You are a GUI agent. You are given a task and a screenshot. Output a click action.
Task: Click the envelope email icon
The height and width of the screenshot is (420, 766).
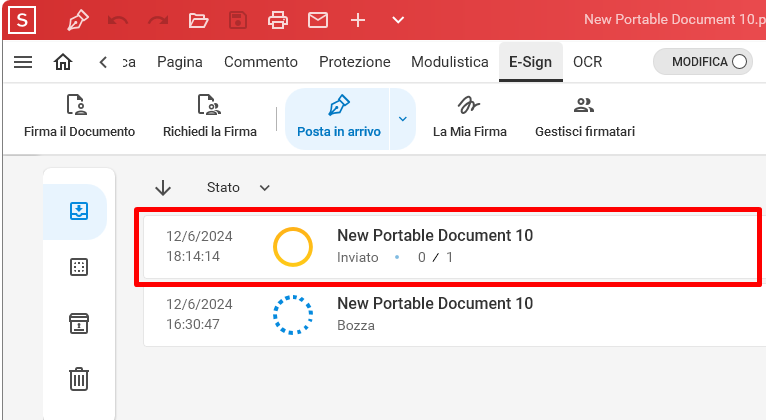pos(318,21)
